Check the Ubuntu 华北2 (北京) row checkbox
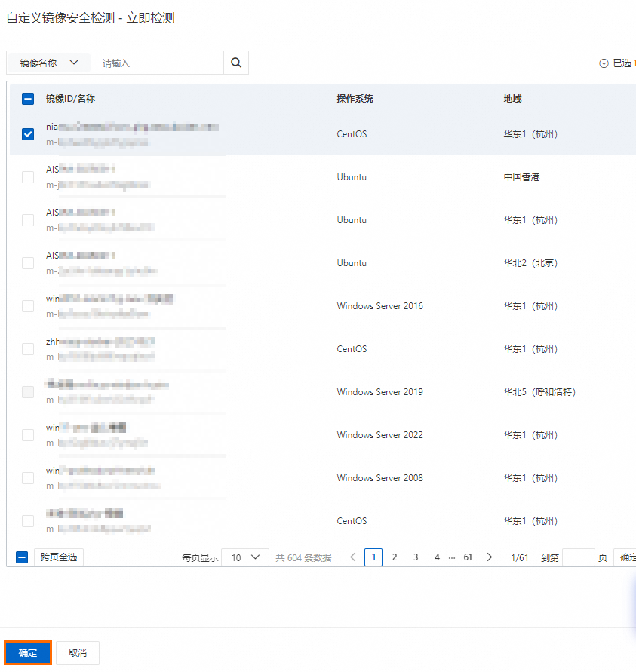636x672 pixels. click(x=28, y=263)
